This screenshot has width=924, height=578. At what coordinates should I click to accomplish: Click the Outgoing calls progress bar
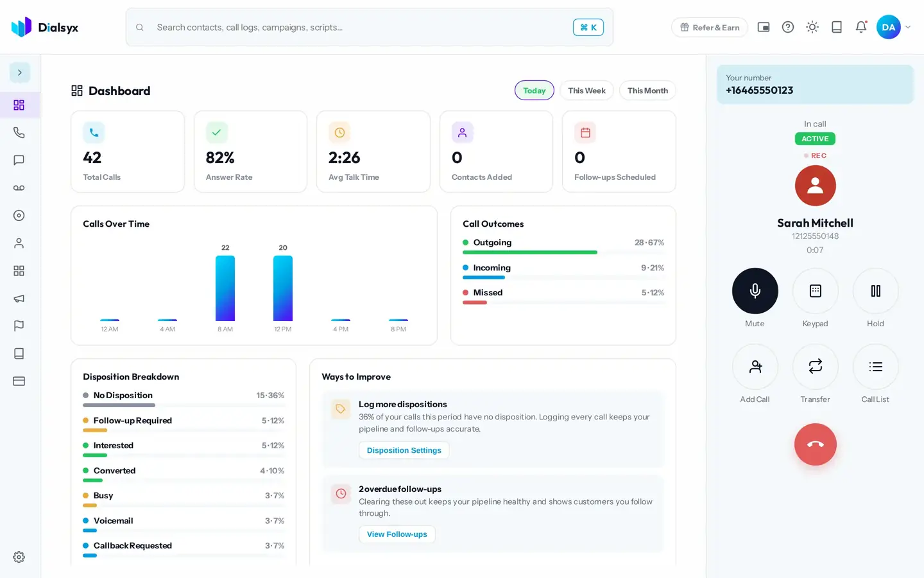coord(563,252)
